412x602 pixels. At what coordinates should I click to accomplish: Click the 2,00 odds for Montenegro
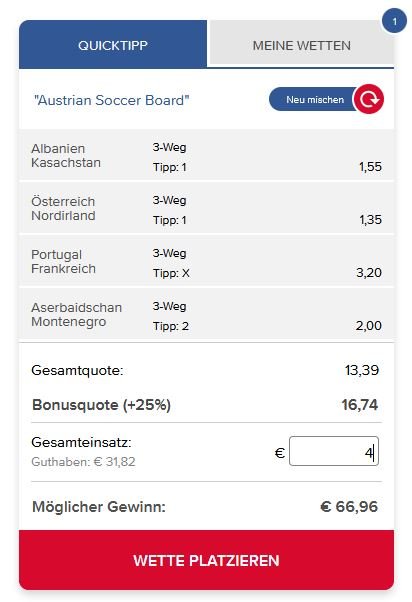369,326
